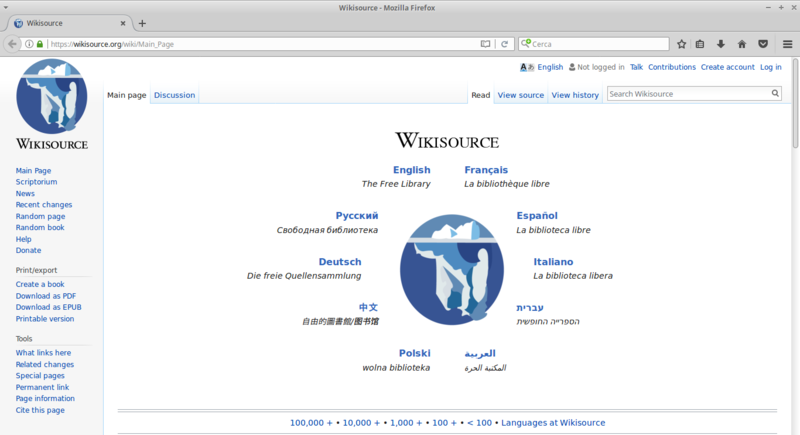Open the Firefox hamburger menu
The height and width of the screenshot is (435, 800).
(x=787, y=44)
